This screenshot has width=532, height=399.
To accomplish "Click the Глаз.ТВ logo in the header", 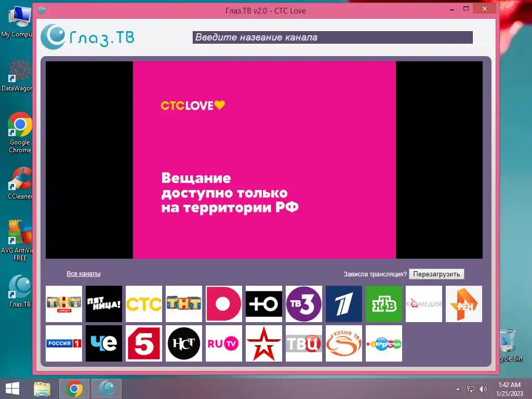I will (x=87, y=37).
